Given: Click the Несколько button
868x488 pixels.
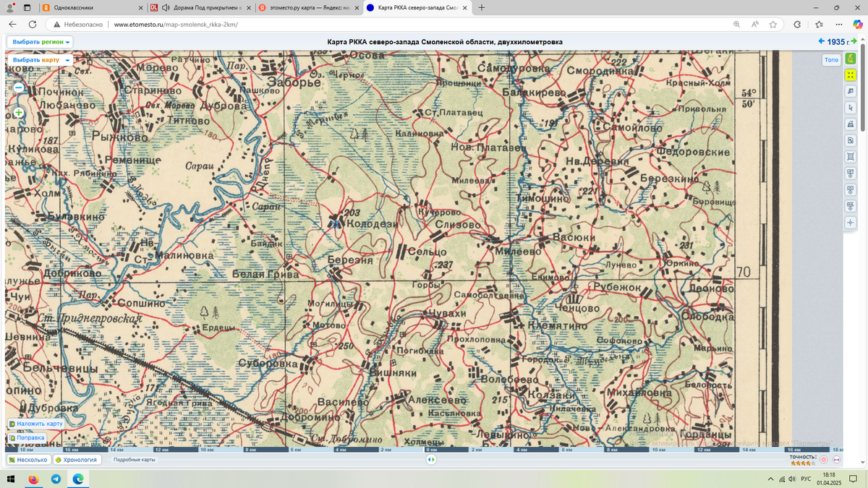Looking at the screenshot, I should (28, 460).
